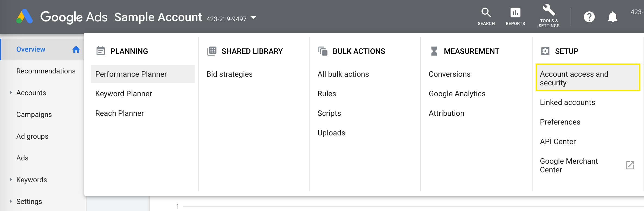Click the Setup gear icon
This screenshot has height=211, width=644.
click(545, 51)
